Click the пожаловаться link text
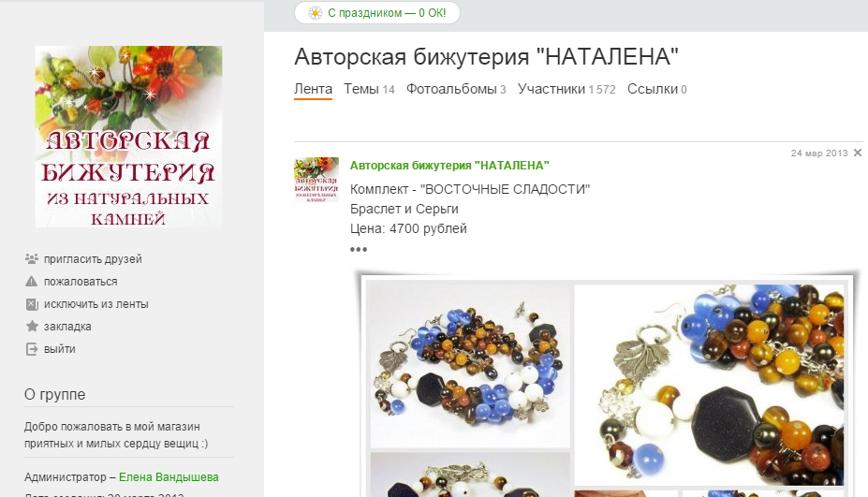 coord(81,281)
